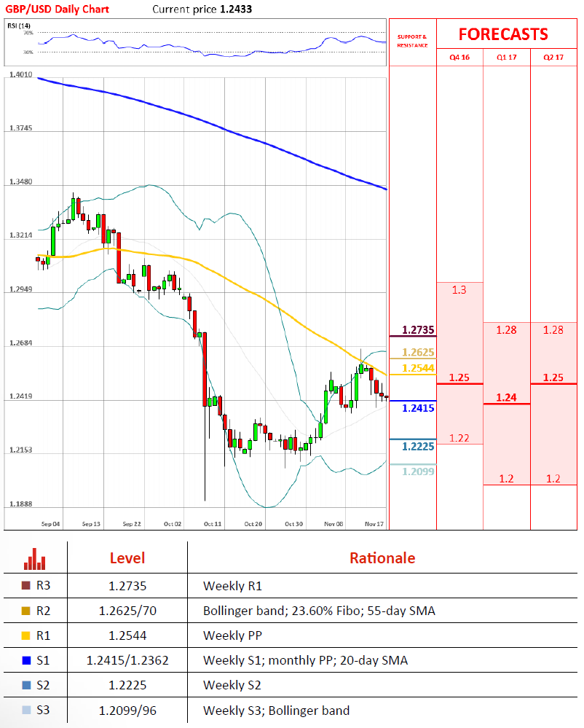
Task: Click the 1.2684 price axis label
Action: click(21, 343)
